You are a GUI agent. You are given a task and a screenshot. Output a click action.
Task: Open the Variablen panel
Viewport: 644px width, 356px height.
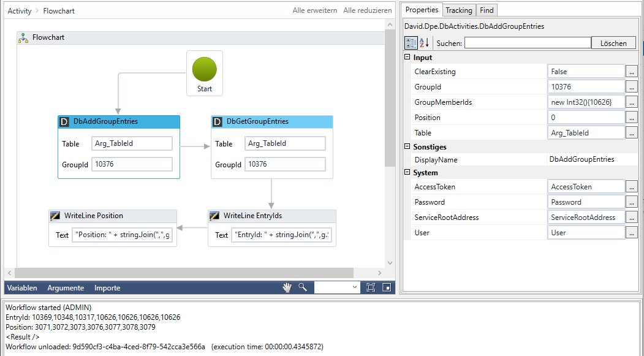pos(22,288)
